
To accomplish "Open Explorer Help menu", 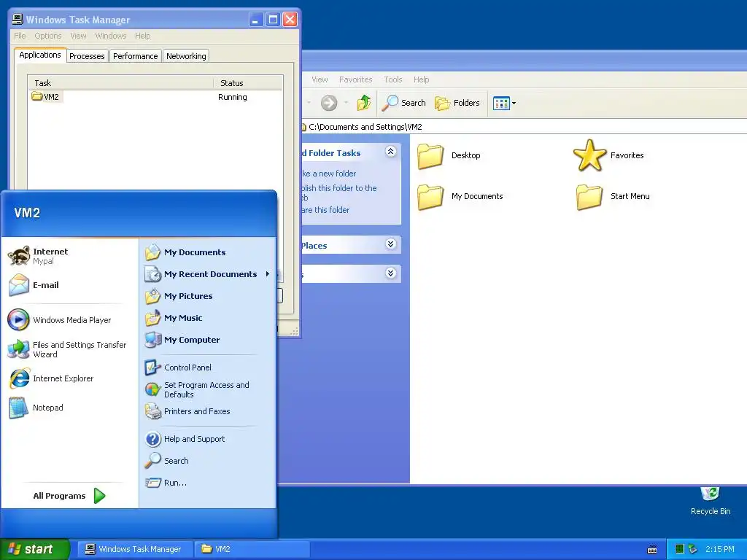I will point(421,79).
